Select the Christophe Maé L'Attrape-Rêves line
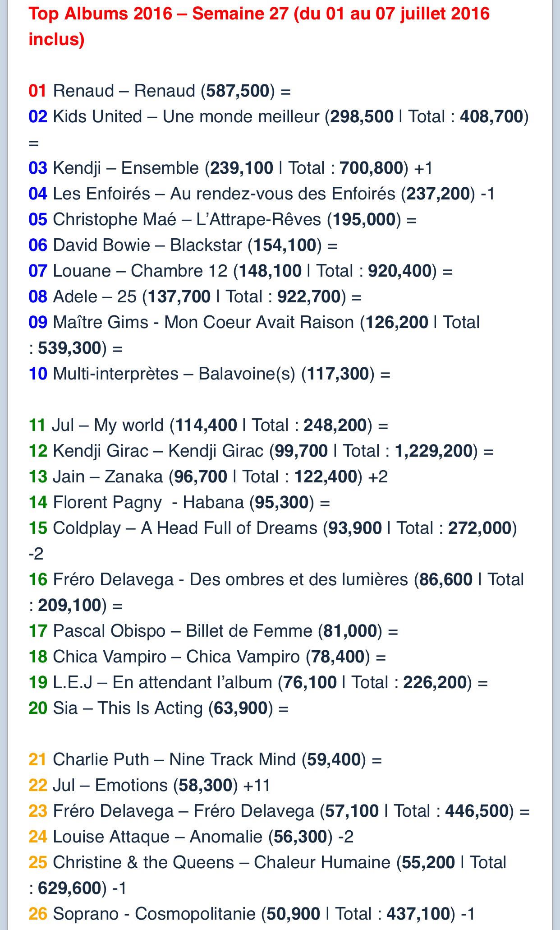The image size is (560, 930). [222, 220]
